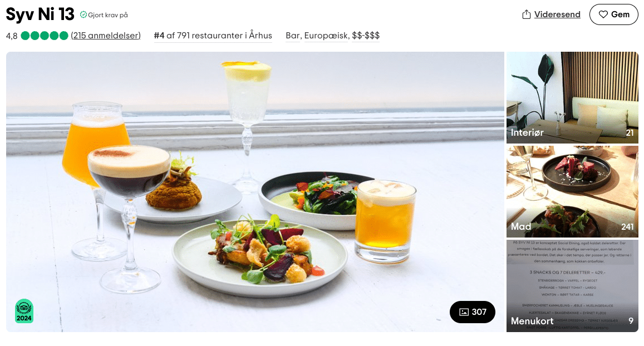Click the Syv Ni 13 restaurant title
644x346 pixels.
pos(40,14)
